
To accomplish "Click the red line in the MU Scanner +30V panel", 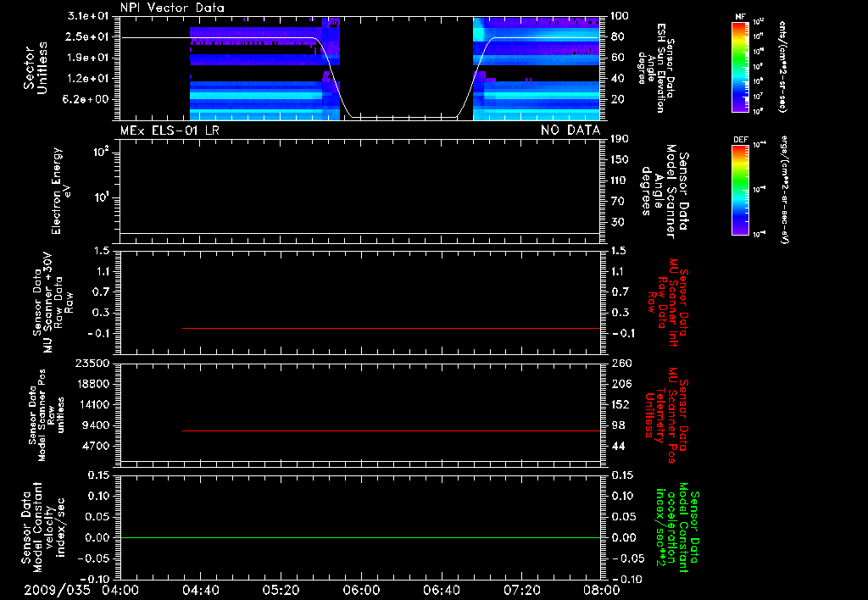I will pos(391,328).
